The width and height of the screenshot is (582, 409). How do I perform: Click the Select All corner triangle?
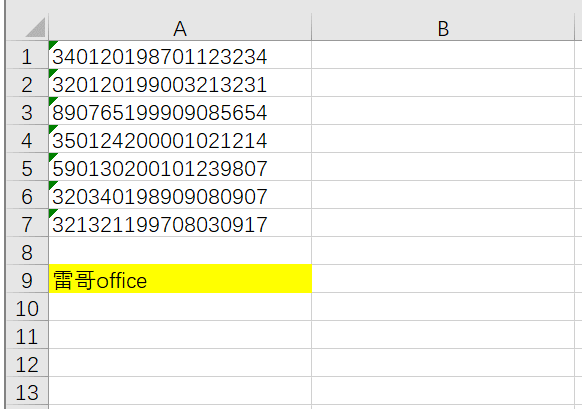click(x=36, y=27)
